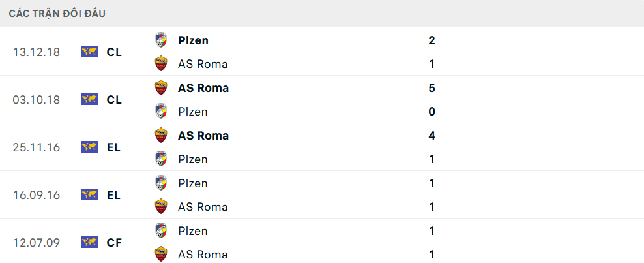Click world flag icon beside 25.11.16 EL
The width and height of the screenshot is (644, 263).
coord(89,147)
